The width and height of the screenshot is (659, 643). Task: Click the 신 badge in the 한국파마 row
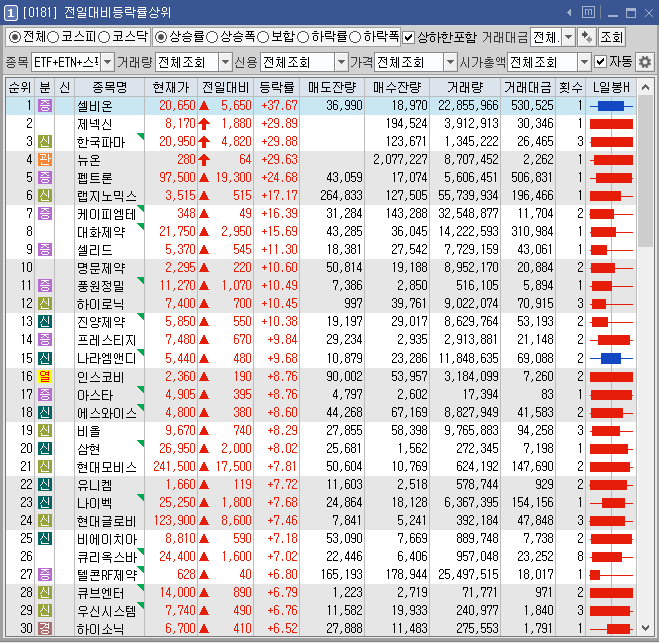45,142
